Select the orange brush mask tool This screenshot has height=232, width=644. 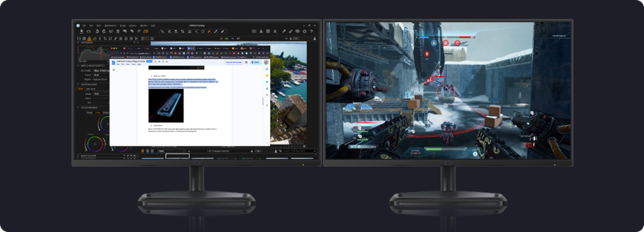[209, 31]
